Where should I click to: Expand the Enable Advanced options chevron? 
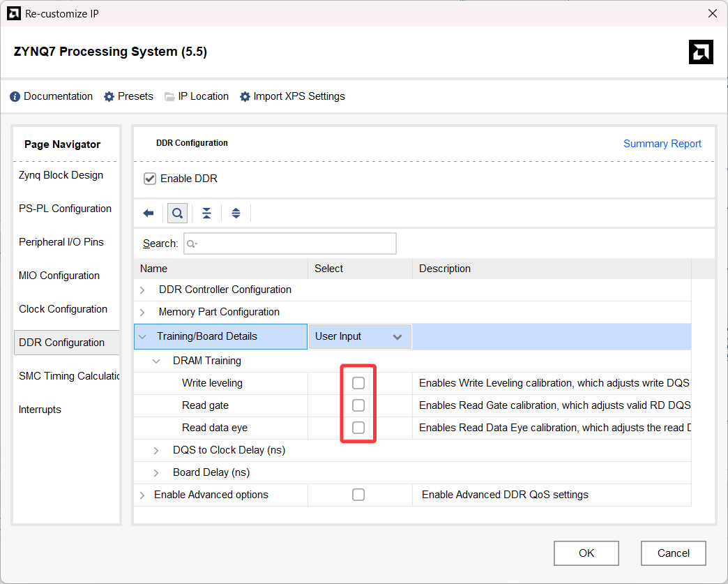click(142, 495)
